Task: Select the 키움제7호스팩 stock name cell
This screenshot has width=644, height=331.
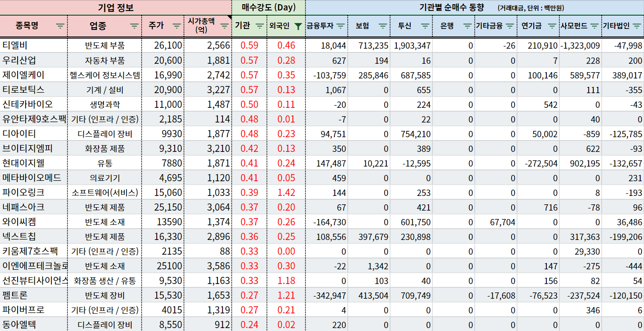Action: click(34, 251)
